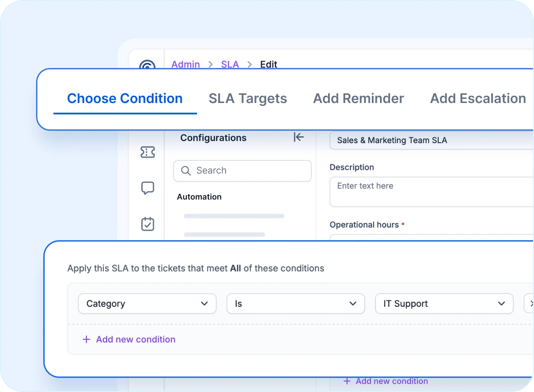Switch to the SLA Targets tab
534x392 pixels.
(x=247, y=98)
